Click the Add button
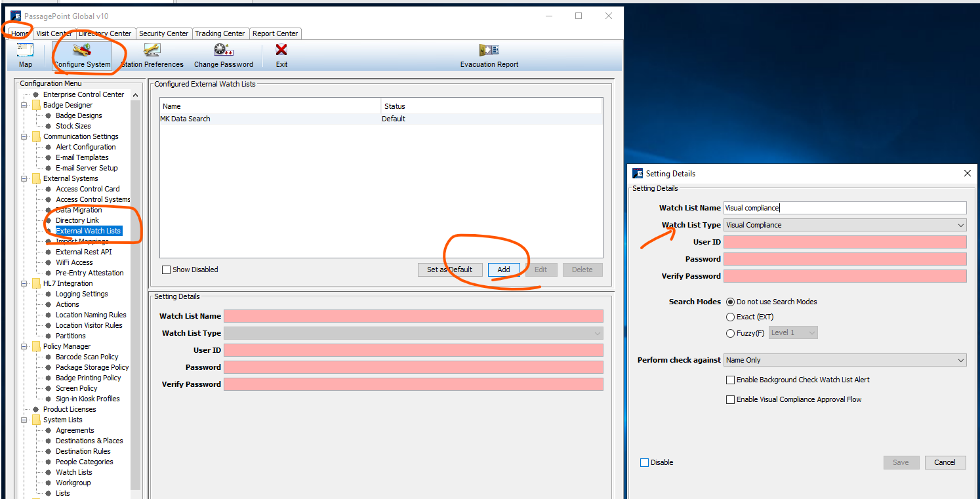Viewport: 980px width, 499px height. [x=504, y=269]
